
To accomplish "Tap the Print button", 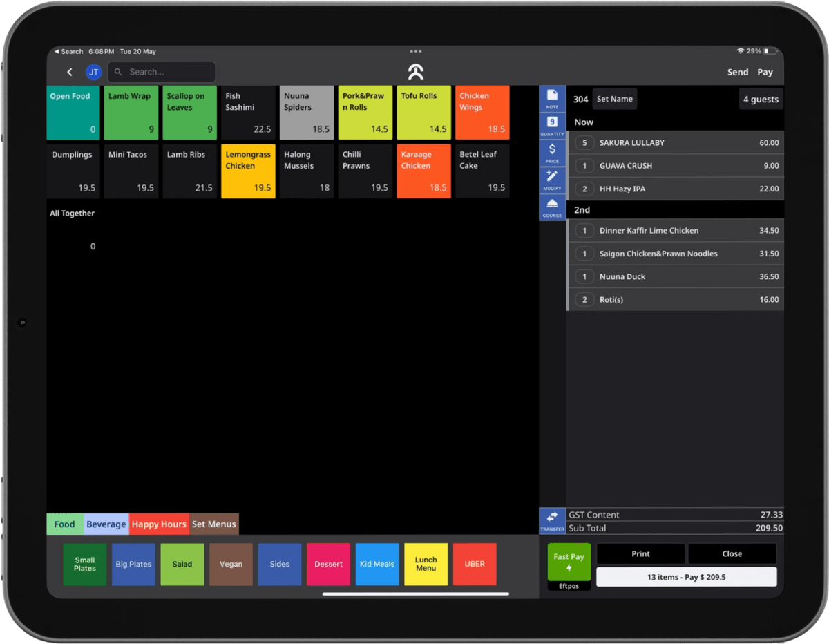I will 640,553.
